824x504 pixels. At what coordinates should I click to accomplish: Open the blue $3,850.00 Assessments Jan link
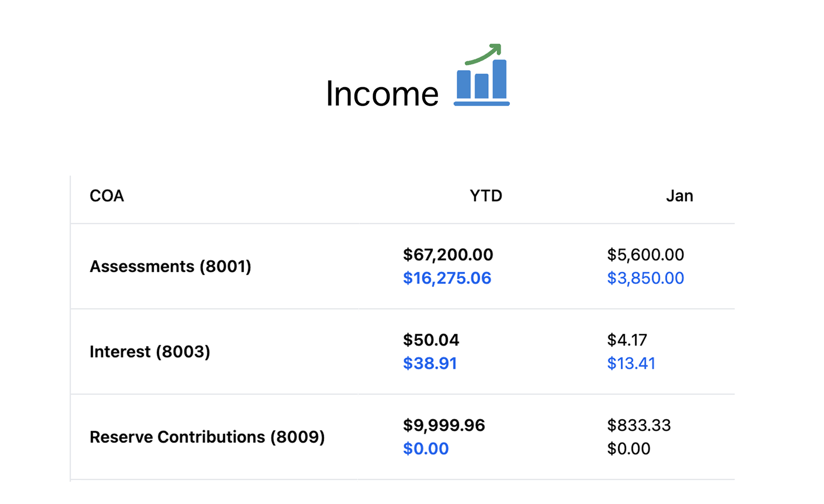pyautogui.click(x=645, y=278)
